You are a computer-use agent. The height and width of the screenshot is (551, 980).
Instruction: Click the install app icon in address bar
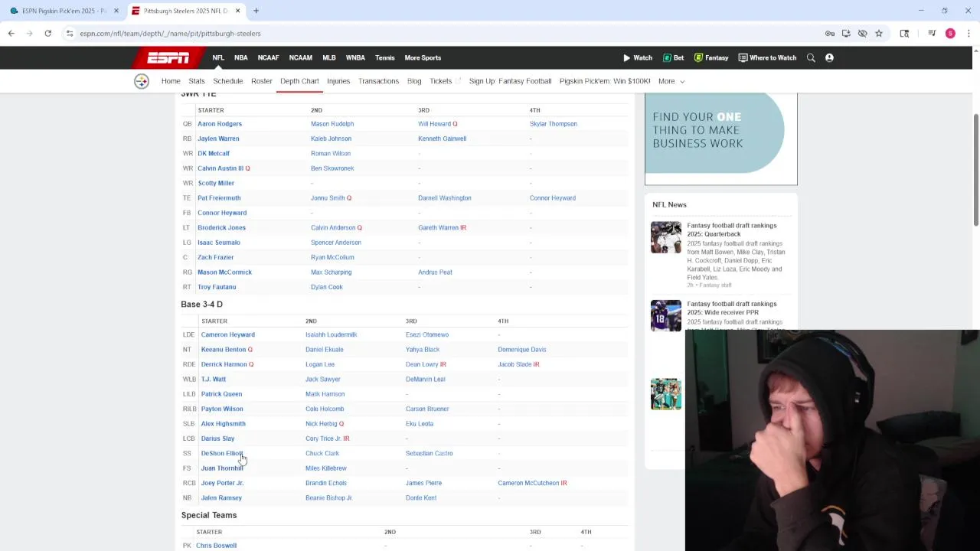[846, 34]
